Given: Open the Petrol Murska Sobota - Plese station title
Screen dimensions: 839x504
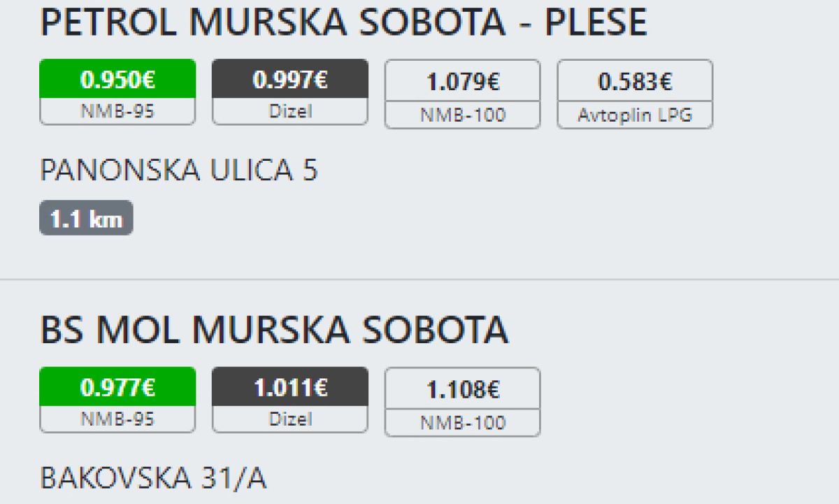Looking at the screenshot, I should point(343,23).
